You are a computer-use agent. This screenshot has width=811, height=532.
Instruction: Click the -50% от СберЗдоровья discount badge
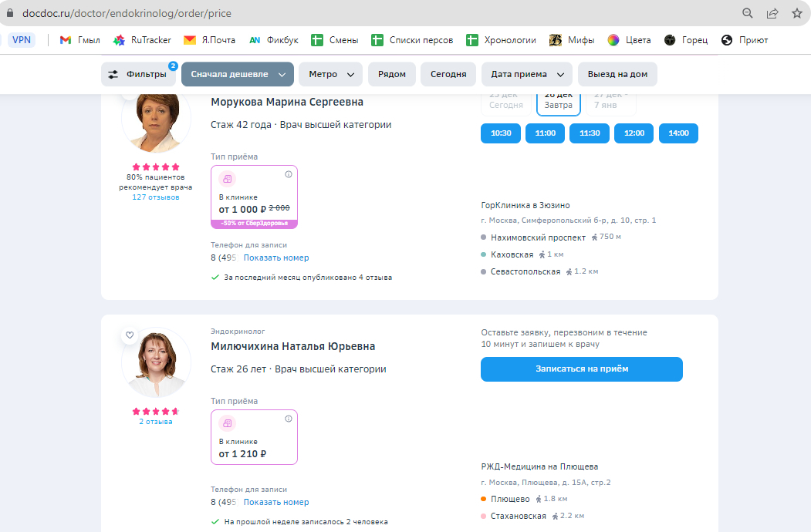[254, 224]
